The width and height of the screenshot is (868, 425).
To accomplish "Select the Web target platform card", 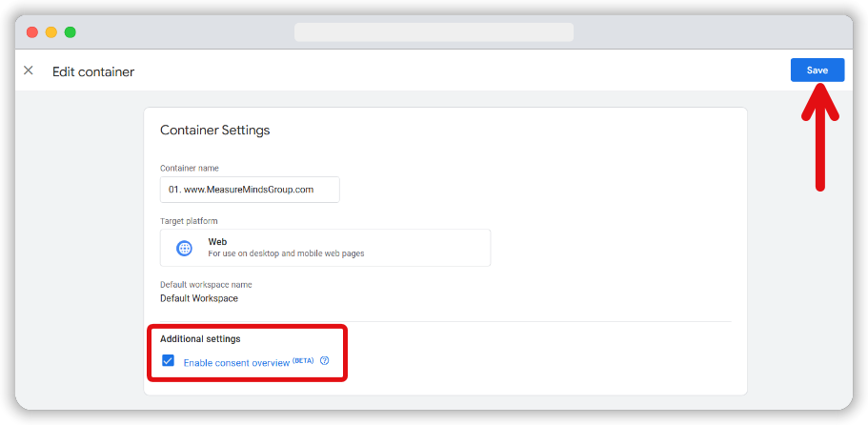I will (x=325, y=248).
